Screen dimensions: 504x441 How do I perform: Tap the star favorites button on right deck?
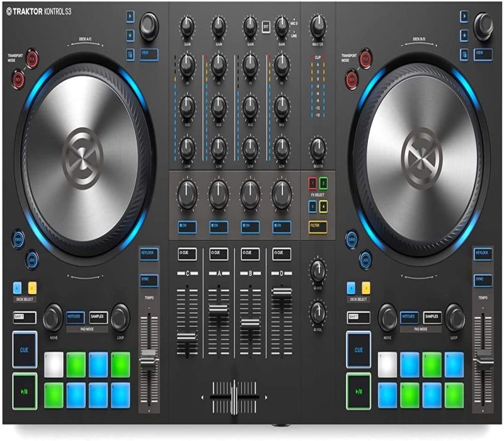point(464,35)
